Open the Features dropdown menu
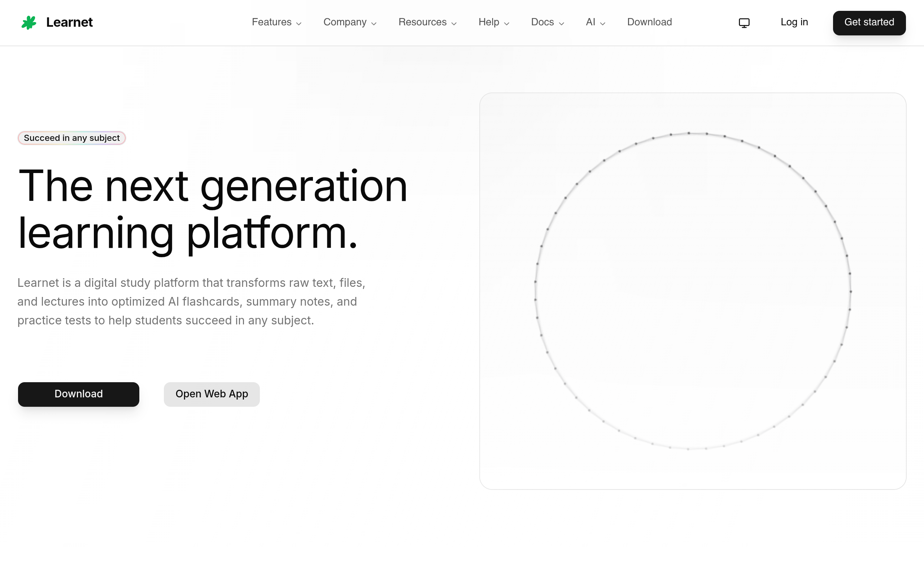924x578 pixels. coord(276,22)
